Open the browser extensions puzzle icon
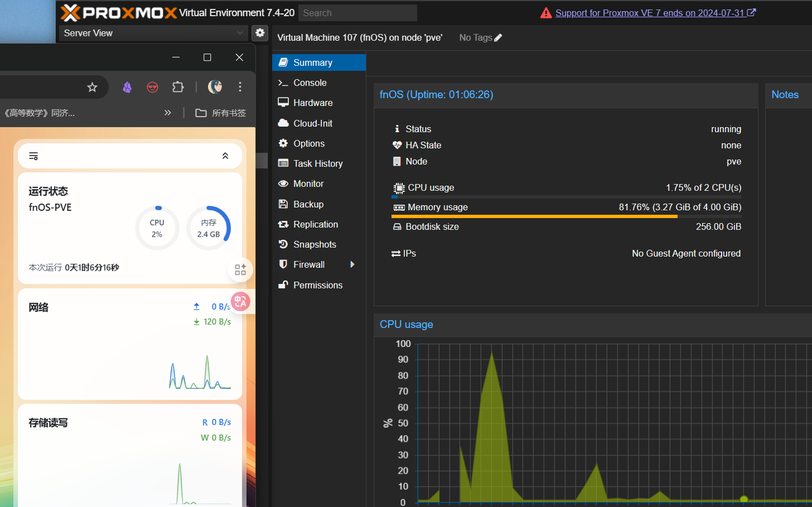 click(x=178, y=87)
